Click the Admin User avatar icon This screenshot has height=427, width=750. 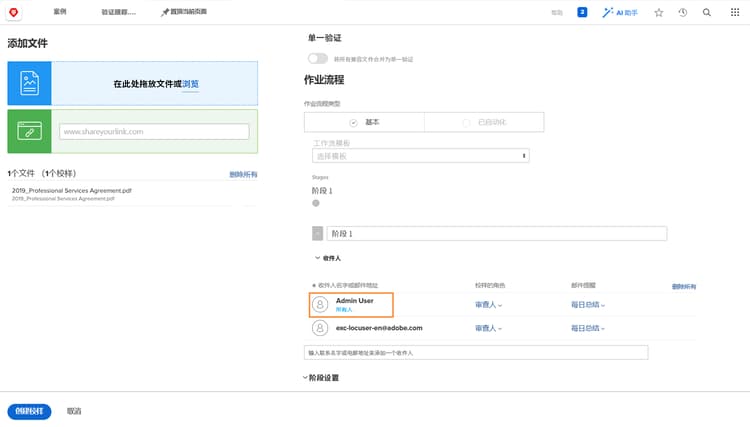point(320,304)
